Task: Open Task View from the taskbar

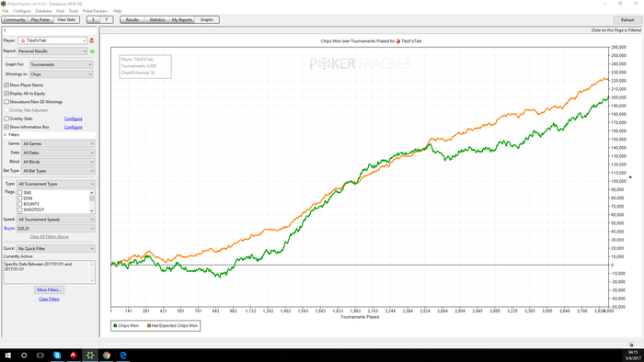Action: click(x=40, y=355)
